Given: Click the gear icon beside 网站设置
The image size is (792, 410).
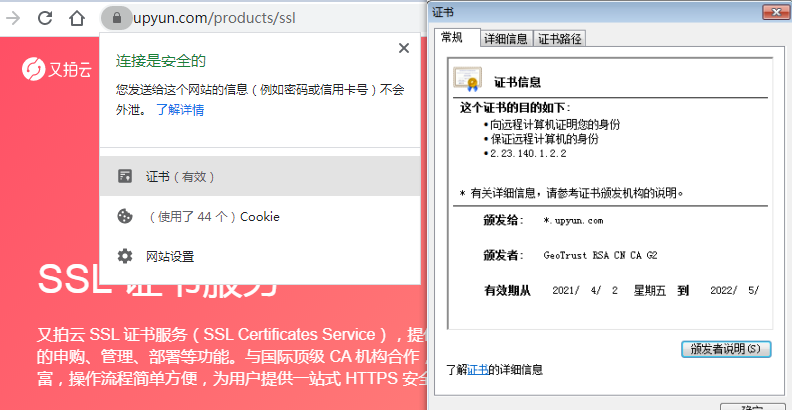Looking at the screenshot, I should 125,256.
